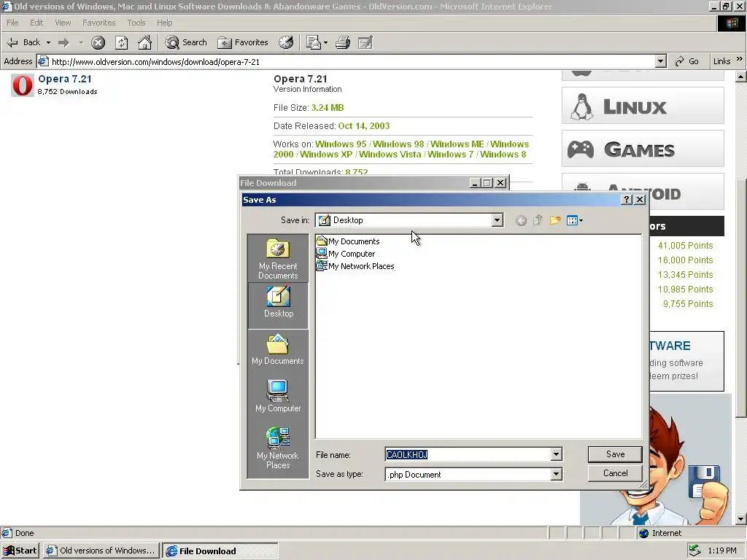This screenshot has width=747, height=560.
Task: Open the Back history dropdown arrow
Action: (48, 43)
